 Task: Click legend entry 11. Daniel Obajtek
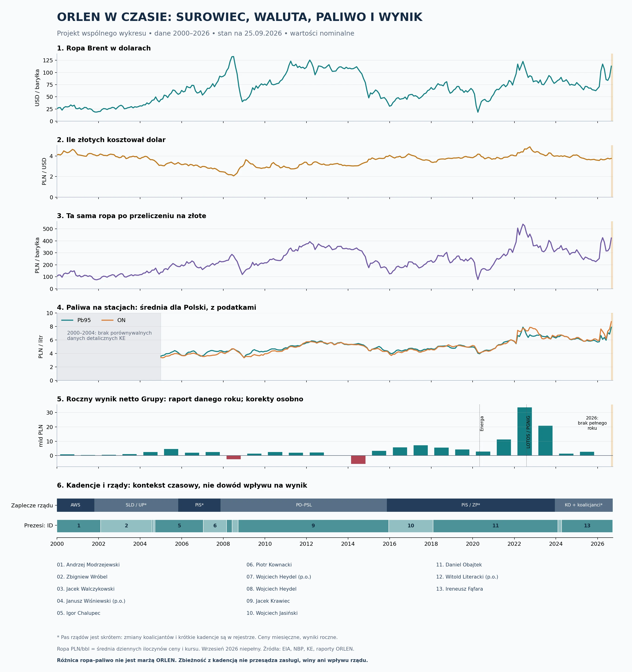click(459, 565)
